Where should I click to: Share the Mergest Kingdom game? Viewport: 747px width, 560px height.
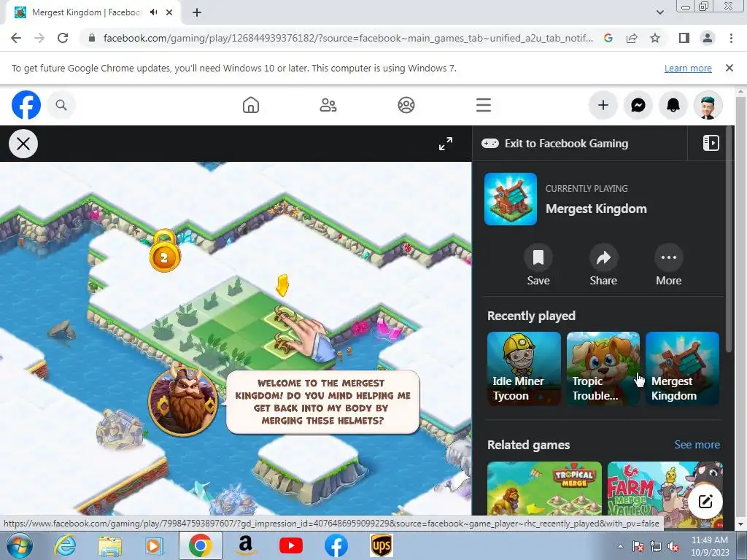point(603,265)
